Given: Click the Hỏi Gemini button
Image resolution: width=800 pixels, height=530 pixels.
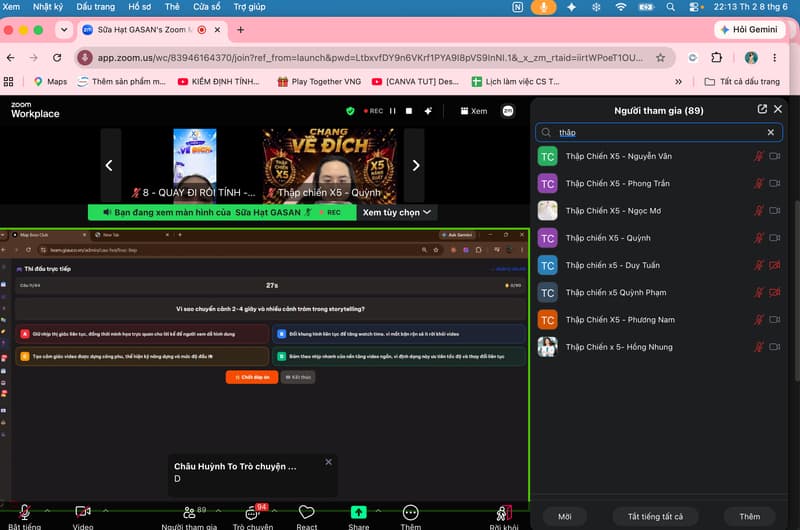Looking at the screenshot, I should pyautogui.click(x=749, y=30).
